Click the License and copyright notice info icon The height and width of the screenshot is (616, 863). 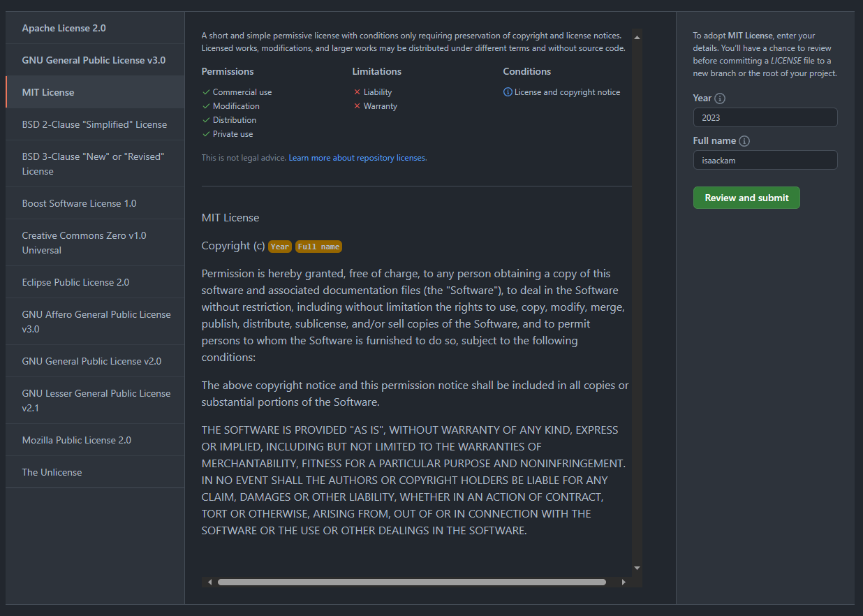point(508,92)
